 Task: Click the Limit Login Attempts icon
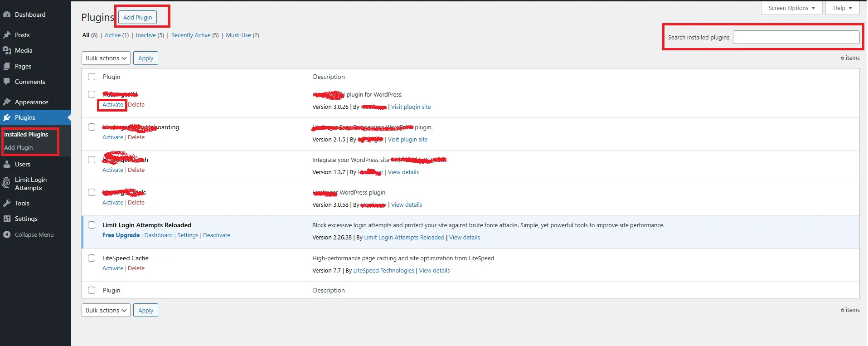7,183
